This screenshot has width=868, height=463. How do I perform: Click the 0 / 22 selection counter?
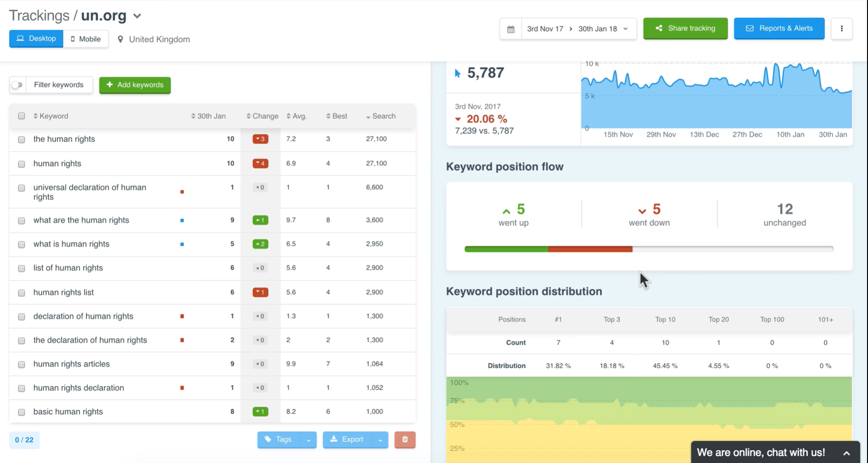tap(24, 440)
